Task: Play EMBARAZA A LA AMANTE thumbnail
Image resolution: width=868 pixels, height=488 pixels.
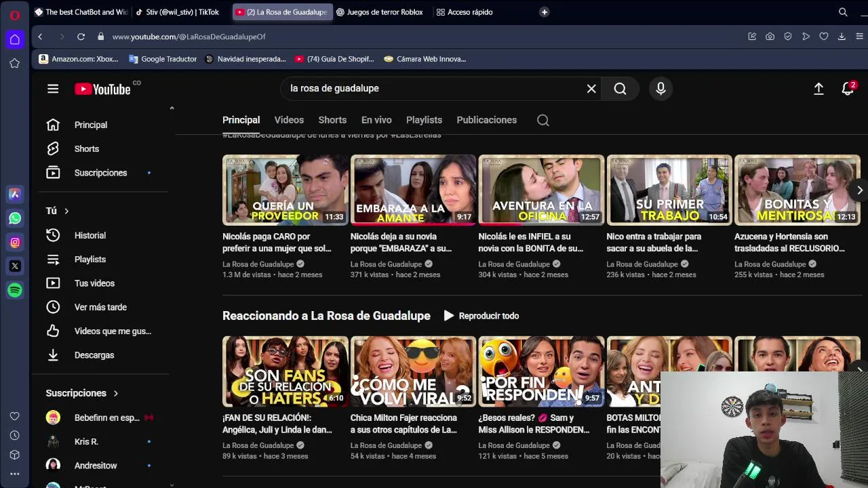Action: click(413, 190)
